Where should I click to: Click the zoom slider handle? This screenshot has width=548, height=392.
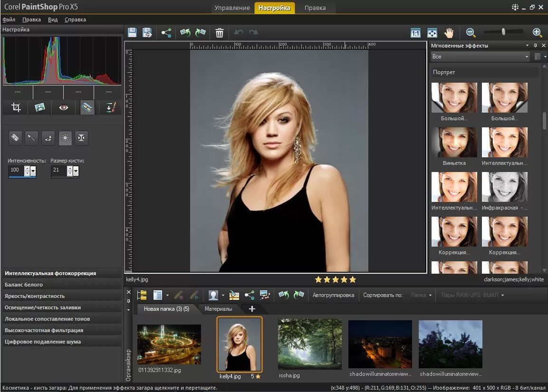click(x=503, y=32)
